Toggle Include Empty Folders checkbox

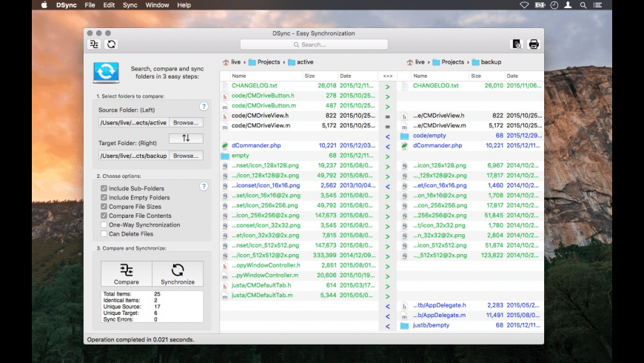104,197
